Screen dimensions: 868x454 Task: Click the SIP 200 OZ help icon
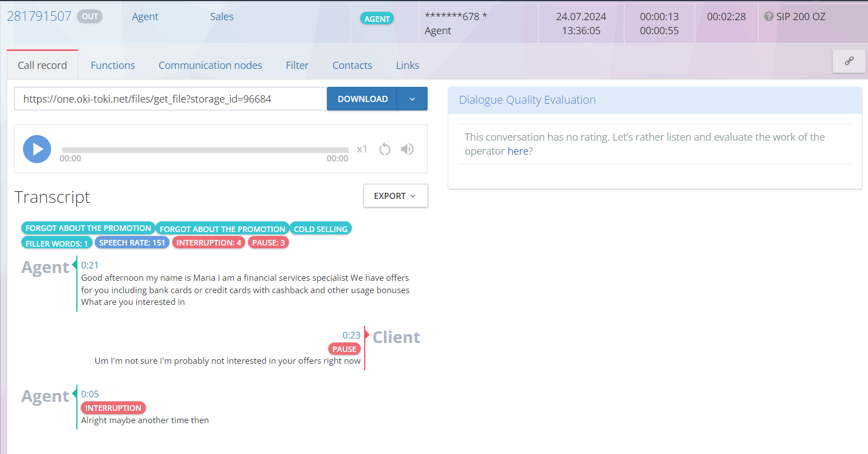pyautogui.click(x=769, y=16)
